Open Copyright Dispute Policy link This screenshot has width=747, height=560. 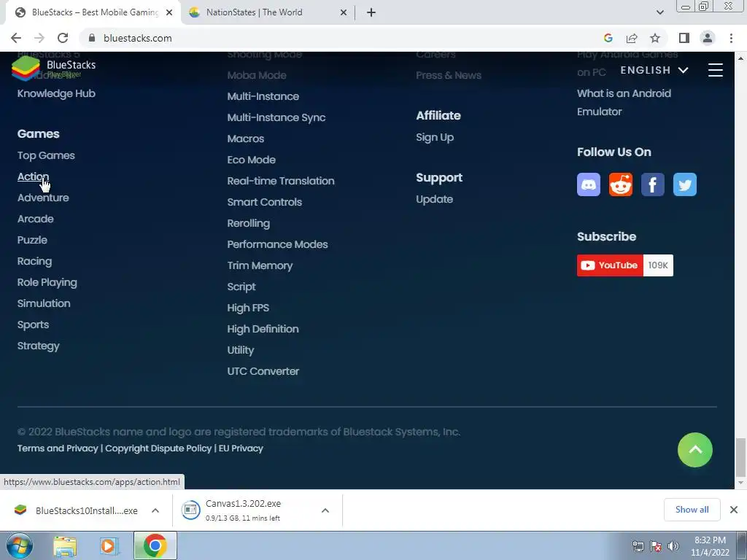pyautogui.click(x=158, y=448)
